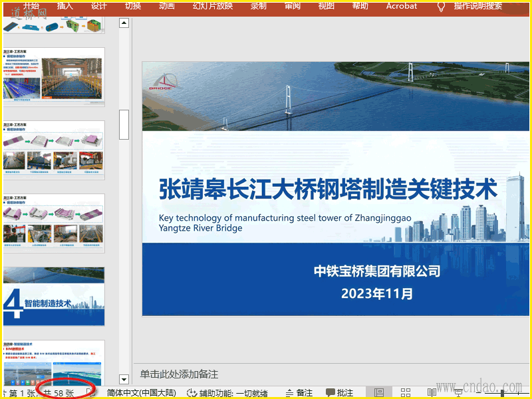Open the 设计 ribbon tab
This screenshot has width=532, height=399.
coord(98,6)
